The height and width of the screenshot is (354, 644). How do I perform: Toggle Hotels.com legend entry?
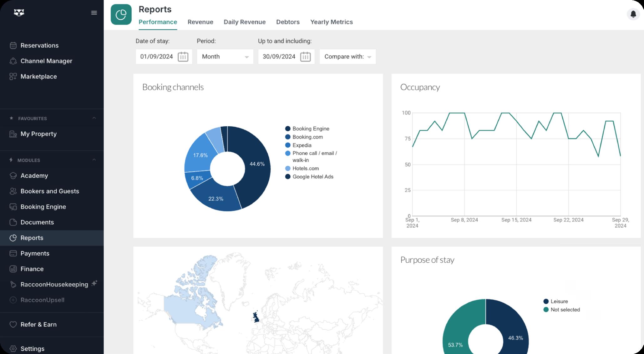(x=305, y=168)
